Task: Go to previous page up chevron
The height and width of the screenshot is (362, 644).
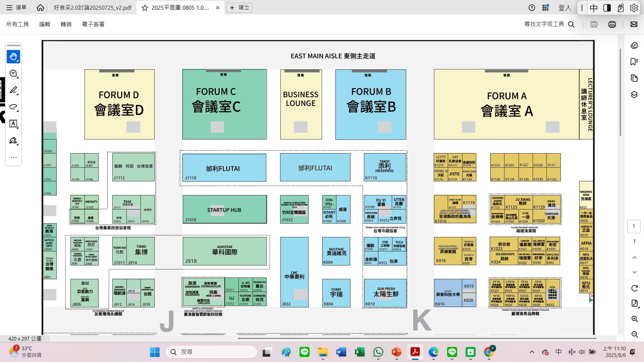Action: [635, 257]
